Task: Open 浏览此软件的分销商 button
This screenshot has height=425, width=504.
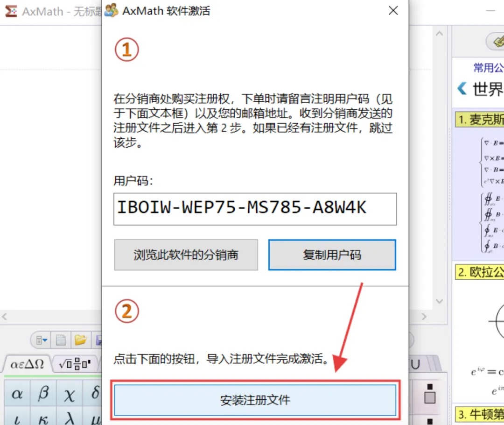Action: (186, 255)
